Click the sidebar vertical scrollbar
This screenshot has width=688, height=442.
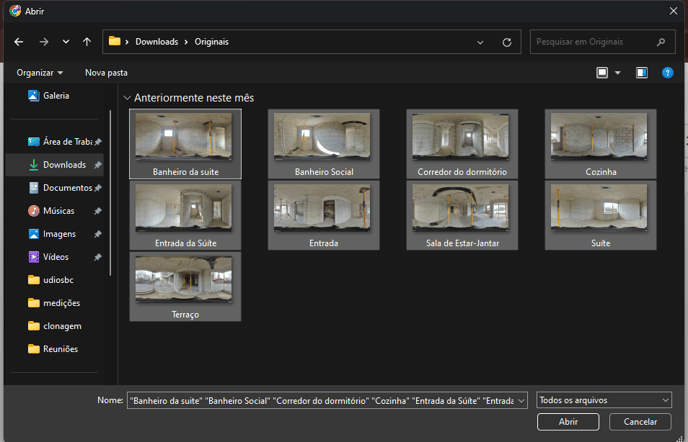click(x=111, y=193)
